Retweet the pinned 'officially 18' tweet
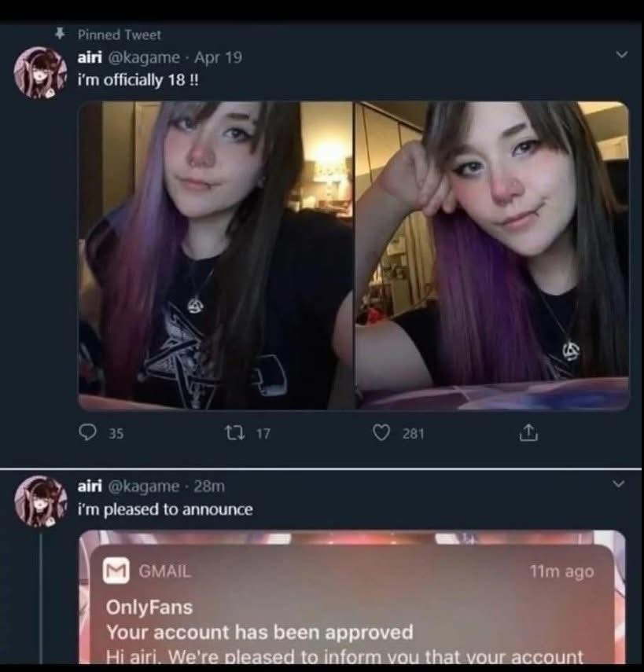 click(235, 433)
